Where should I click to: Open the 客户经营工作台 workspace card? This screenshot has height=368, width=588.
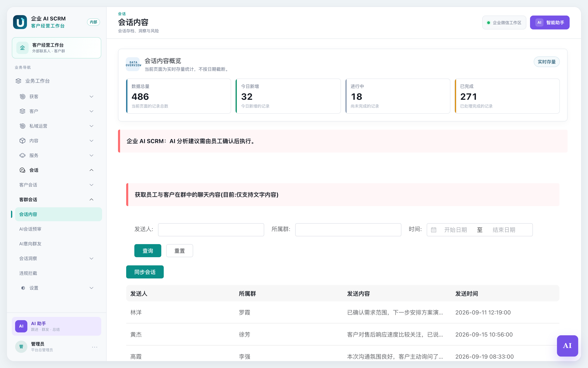coord(56,48)
